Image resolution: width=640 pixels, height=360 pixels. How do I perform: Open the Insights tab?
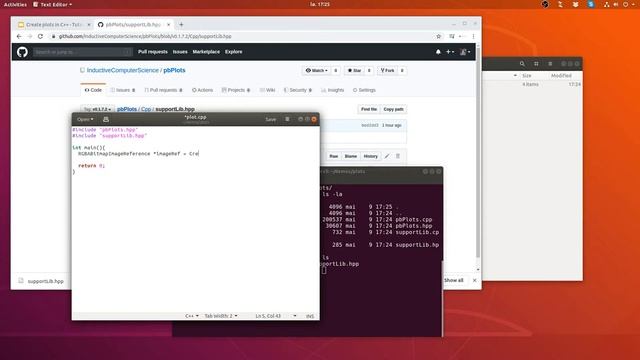333,90
